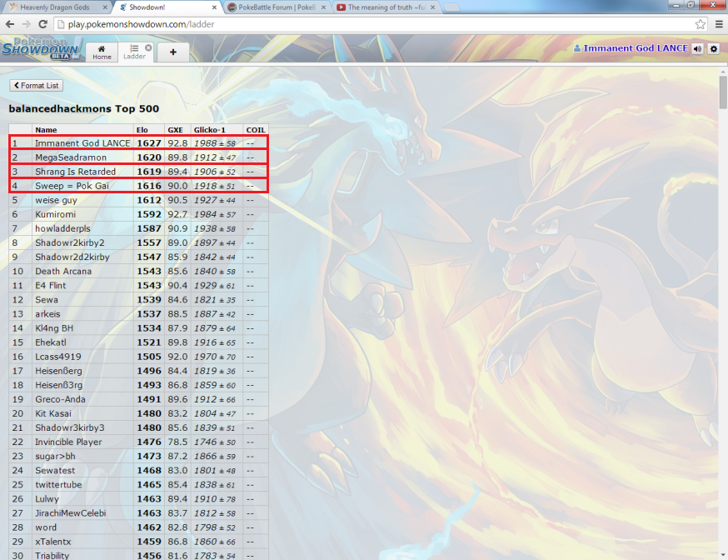Switch to The meaning of truth YouTube tab

click(x=381, y=7)
